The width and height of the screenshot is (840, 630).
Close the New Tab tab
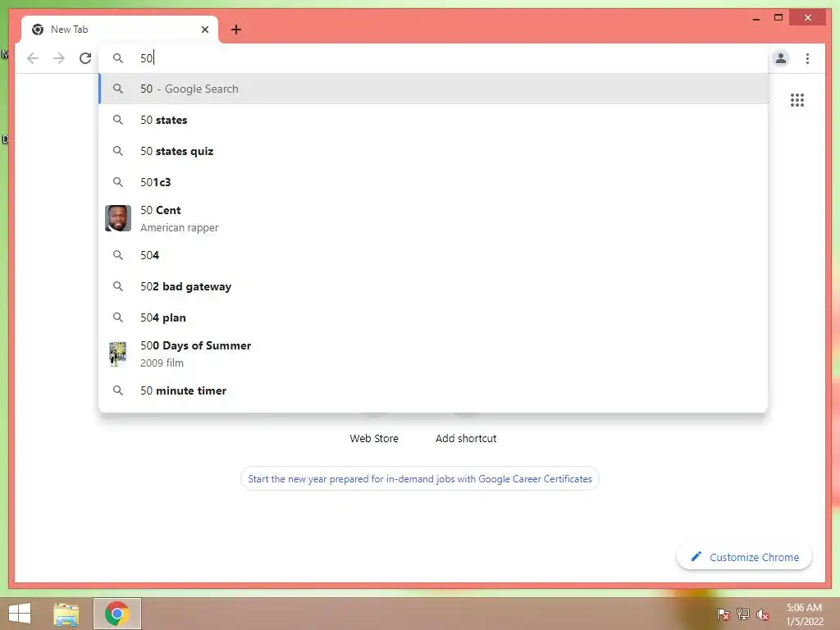point(205,30)
